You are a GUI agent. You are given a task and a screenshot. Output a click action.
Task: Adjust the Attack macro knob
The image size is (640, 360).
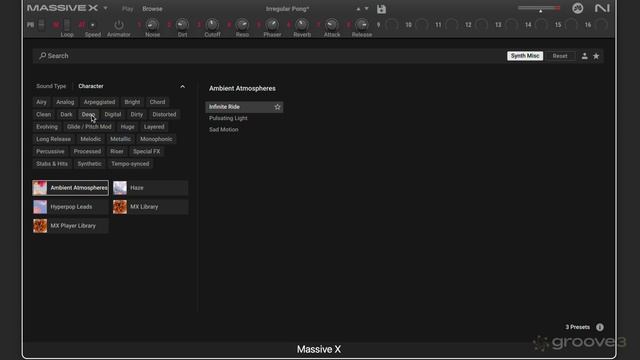332,25
